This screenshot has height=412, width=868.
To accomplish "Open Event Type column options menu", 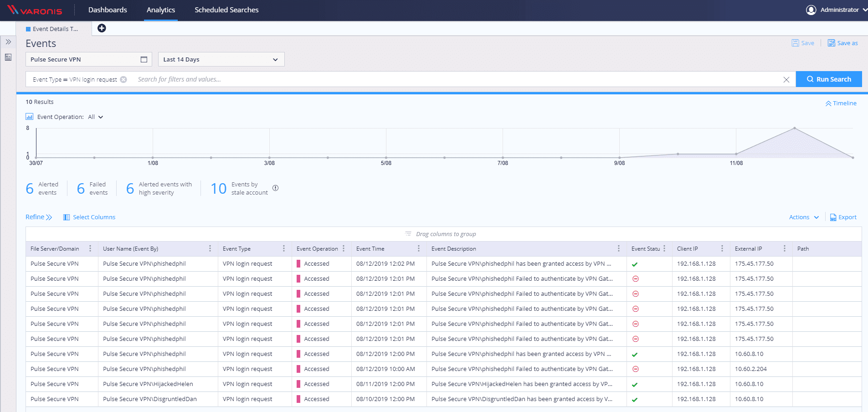I will pos(283,248).
